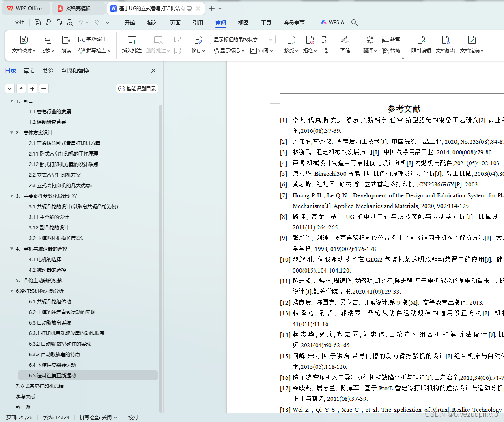This screenshot has height=422, width=504.
Task: Open the 显示标记 dropdown
Action: point(228,51)
